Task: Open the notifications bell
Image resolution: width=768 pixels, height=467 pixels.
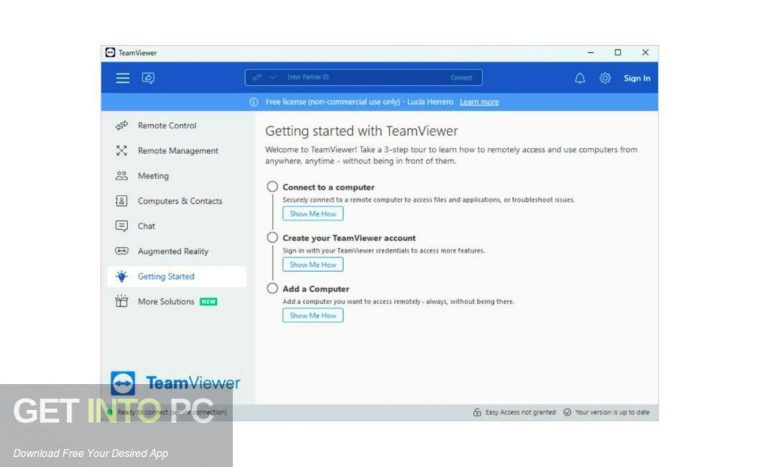Action: pyautogui.click(x=580, y=78)
